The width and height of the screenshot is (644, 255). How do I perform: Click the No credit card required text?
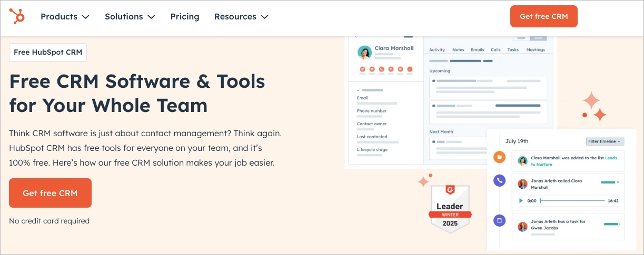[49, 221]
